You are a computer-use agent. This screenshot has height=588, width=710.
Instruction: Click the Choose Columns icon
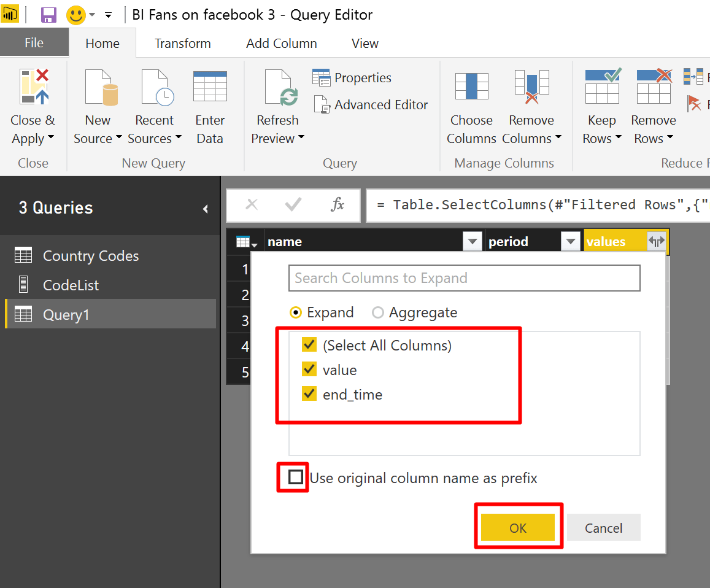471,86
